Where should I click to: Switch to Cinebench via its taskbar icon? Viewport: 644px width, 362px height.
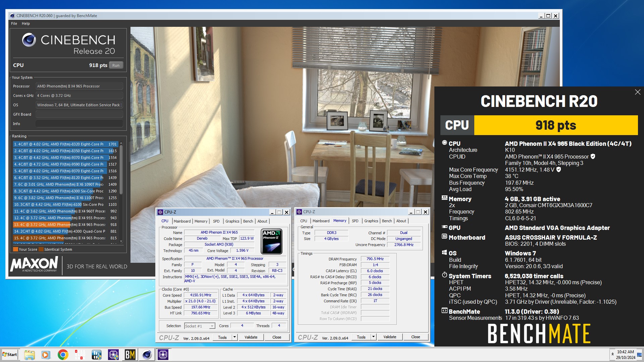pos(147,355)
